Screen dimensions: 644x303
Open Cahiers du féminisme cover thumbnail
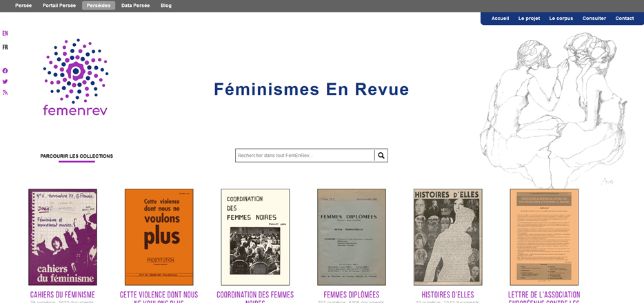pyautogui.click(x=63, y=237)
